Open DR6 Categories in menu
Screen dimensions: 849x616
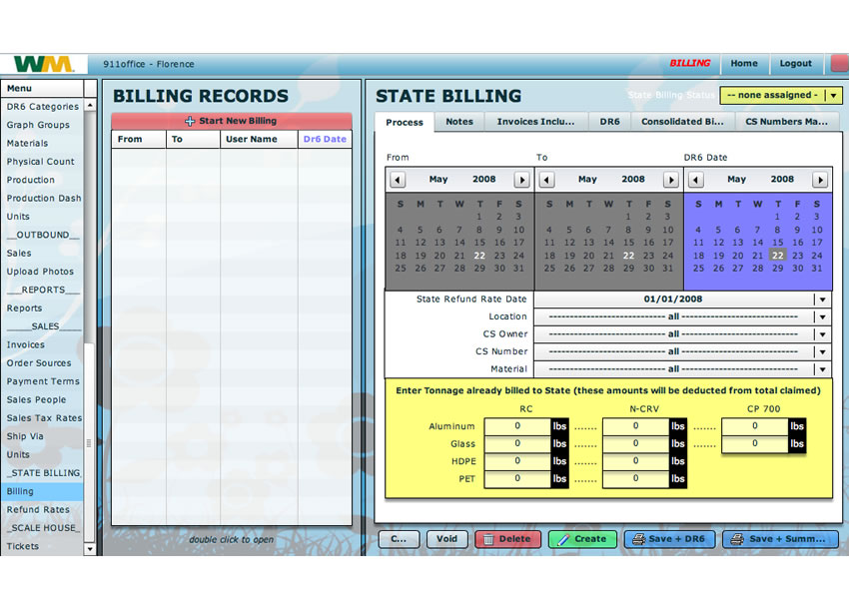coord(42,107)
